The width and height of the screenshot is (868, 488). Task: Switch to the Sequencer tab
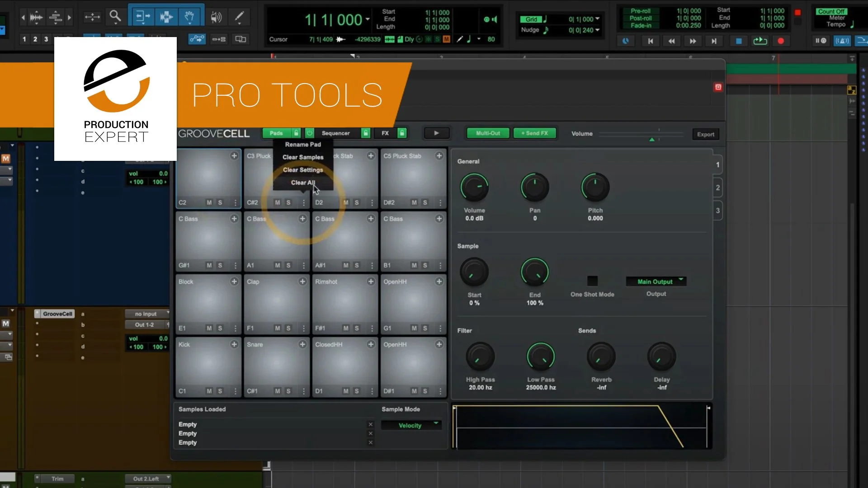pyautogui.click(x=335, y=133)
